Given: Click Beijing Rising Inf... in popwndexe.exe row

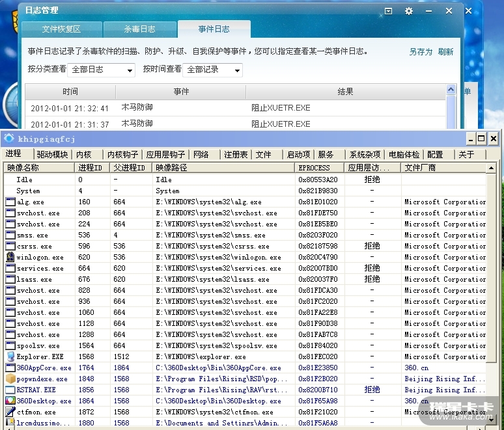Looking at the screenshot, I should tap(445, 379).
